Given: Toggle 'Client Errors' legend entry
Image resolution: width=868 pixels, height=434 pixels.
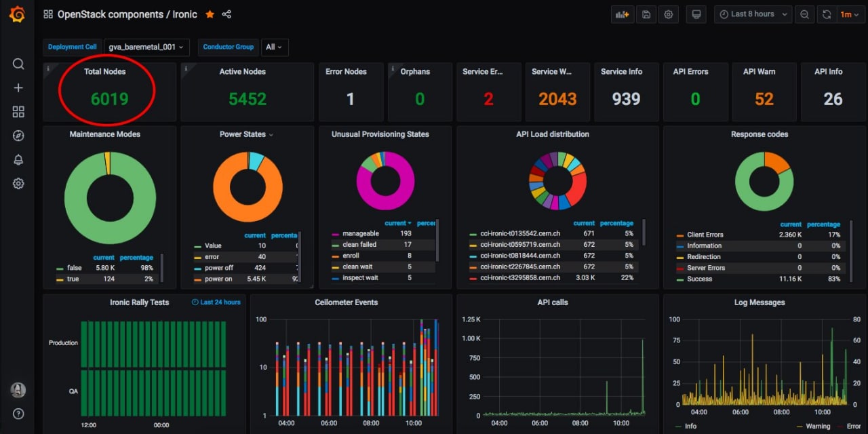Looking at the screenshot, I should coord(705,235).
